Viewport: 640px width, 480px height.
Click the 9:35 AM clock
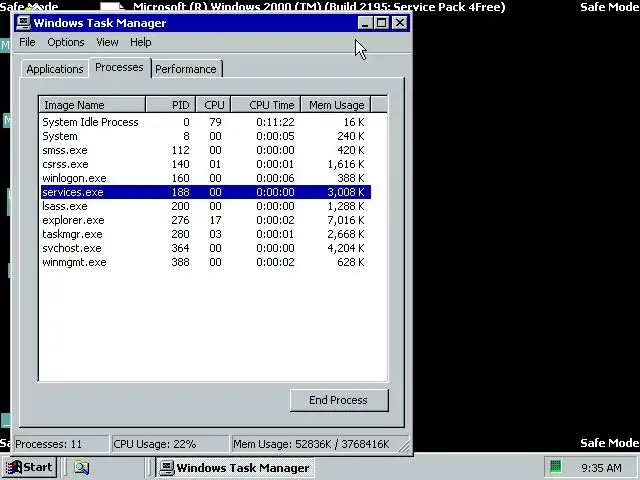click(x=601, y=468)
